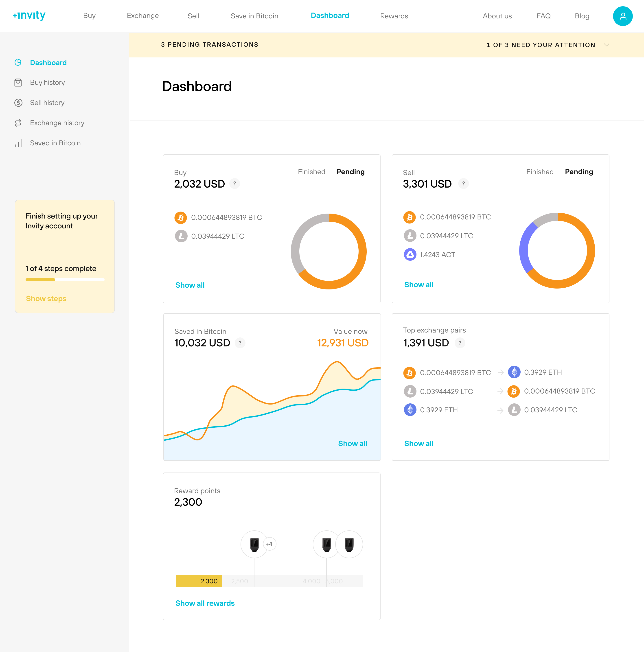
Task: Open the help tooltip beside 2,032 USD
Action: pos(234,184)
